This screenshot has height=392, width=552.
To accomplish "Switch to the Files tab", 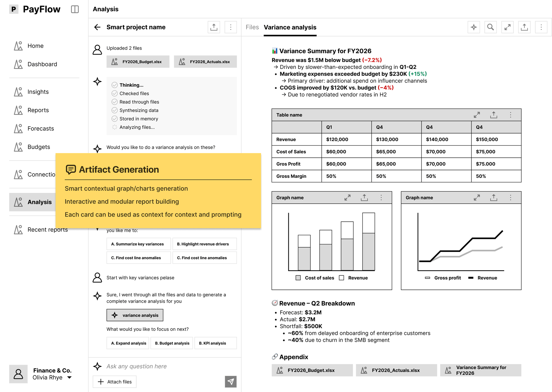I will (252, 27).
